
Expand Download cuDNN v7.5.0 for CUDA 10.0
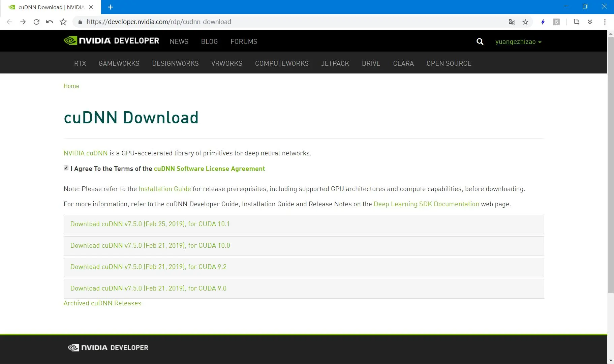coord(304,246)
